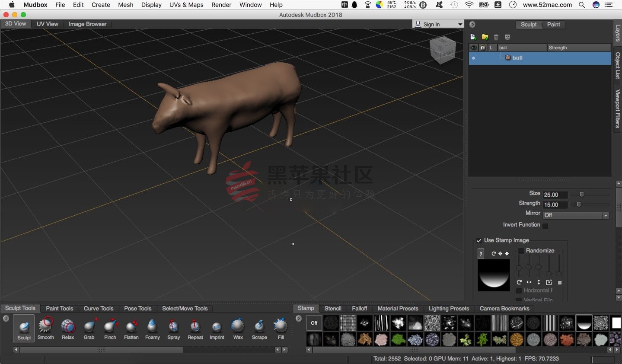Screen dimensions: 622x364
Task: Open the Lighting Presets tab
Action: [449, 309]
